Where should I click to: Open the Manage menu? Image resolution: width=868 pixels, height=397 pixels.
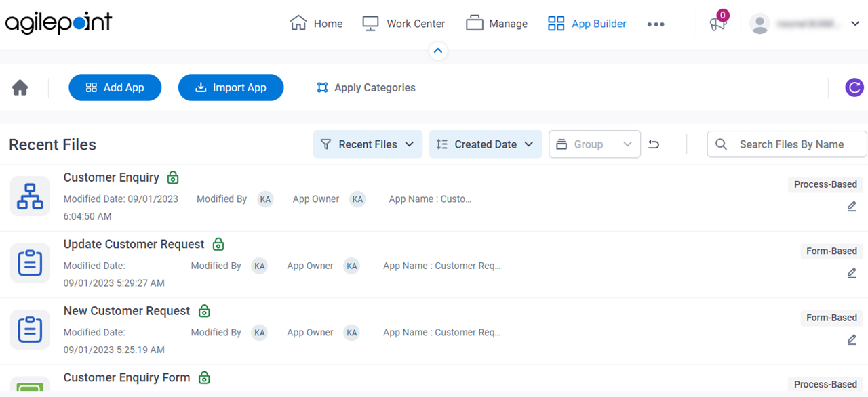click(x=496, y=24)
